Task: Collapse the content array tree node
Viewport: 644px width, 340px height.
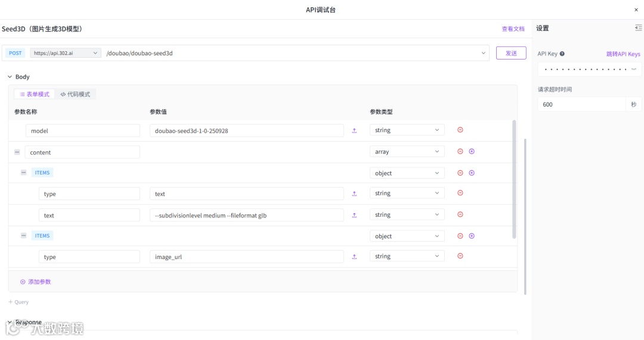Action: click(x=17, y=152)
